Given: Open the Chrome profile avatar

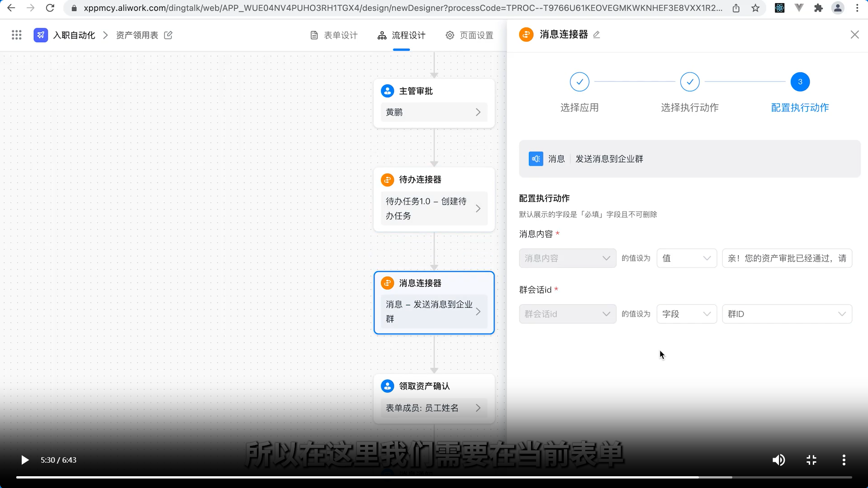Looking at the screenshot, I should coord(838,8).
